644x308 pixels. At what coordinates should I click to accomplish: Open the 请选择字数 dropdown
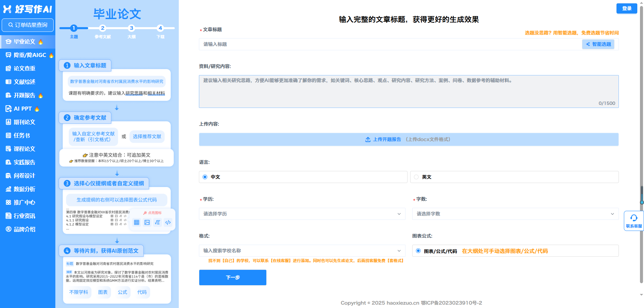515,214
